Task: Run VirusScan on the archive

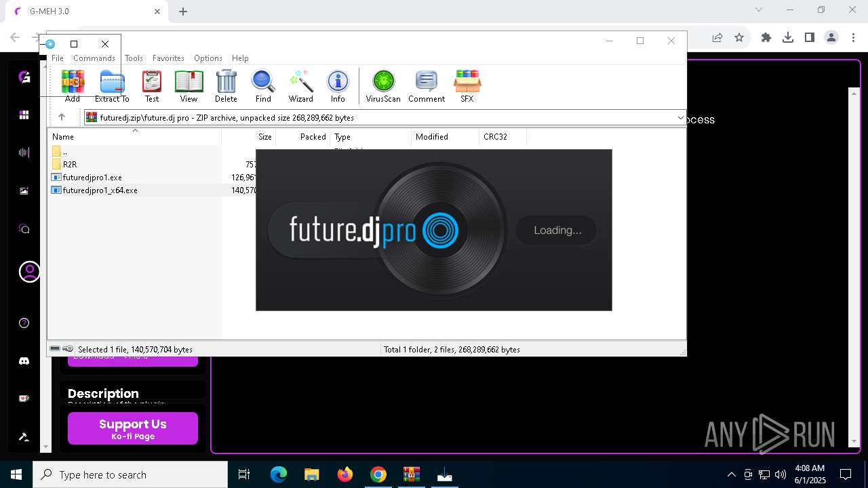Action: click(x=383, y=86)
